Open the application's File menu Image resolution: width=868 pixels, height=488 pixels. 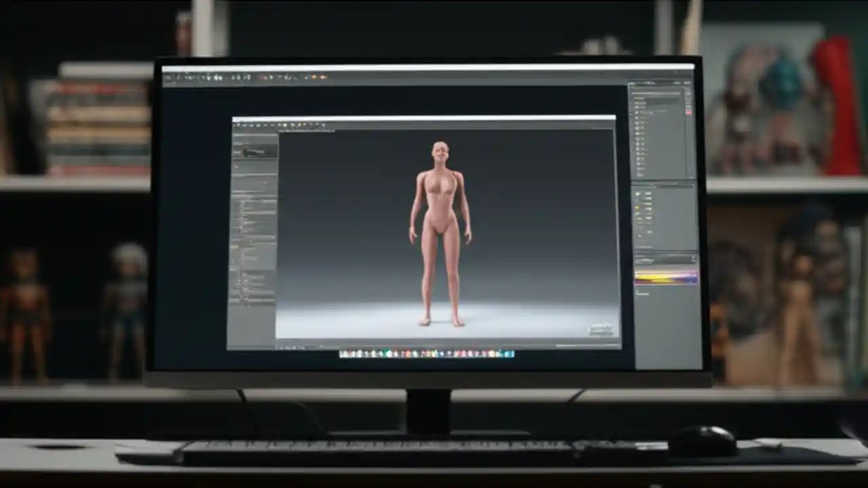click(x=168, y=79)
